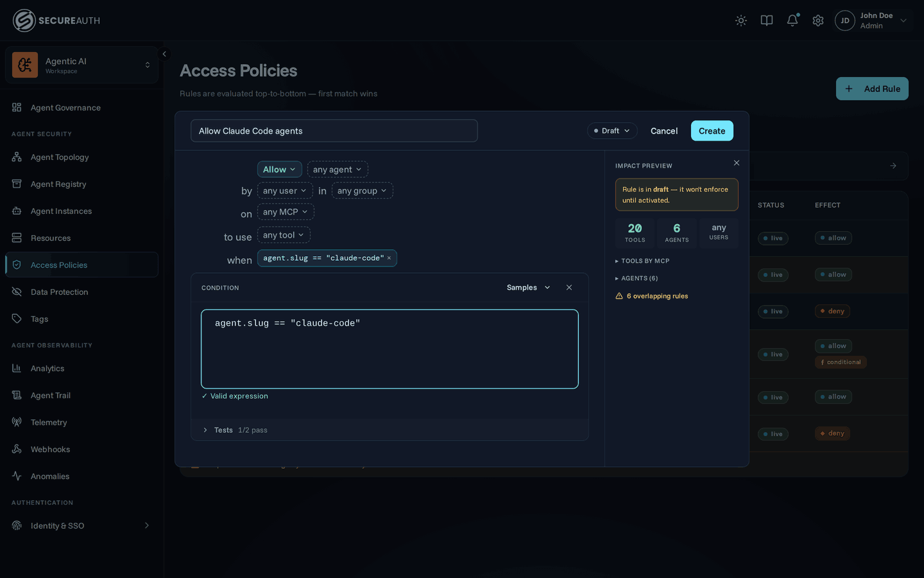
Task: Collapse the sidebar with the chevron
Action: tap(164, 54)
